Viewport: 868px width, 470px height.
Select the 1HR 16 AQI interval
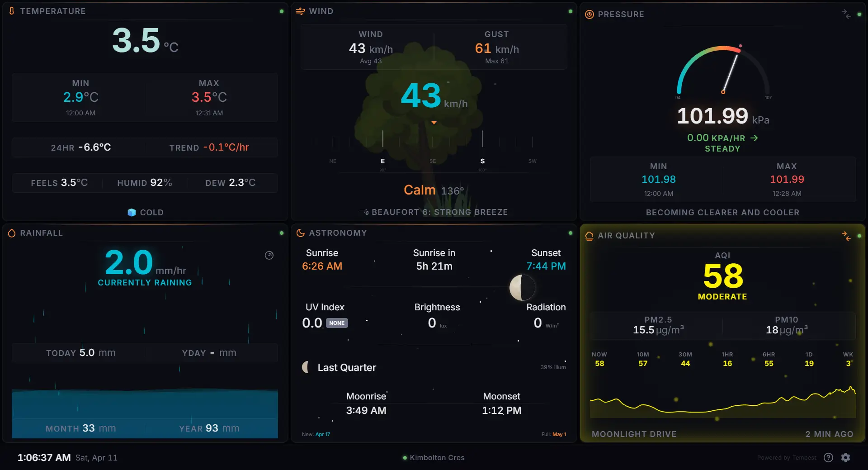pos(727,359)
